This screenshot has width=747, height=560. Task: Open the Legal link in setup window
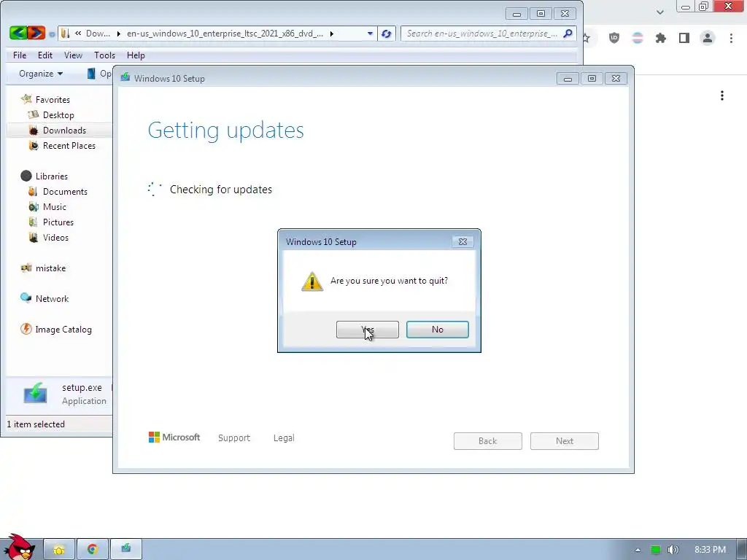click(284, 437)
